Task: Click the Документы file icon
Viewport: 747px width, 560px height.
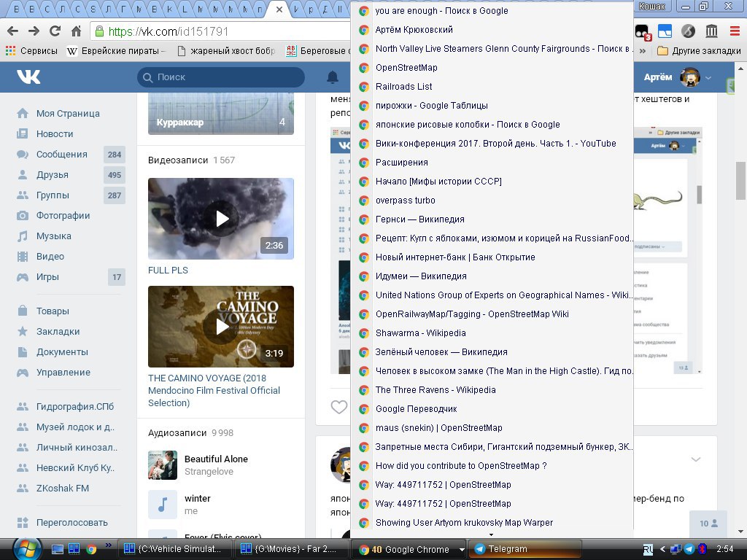Action: click(23, 352)
